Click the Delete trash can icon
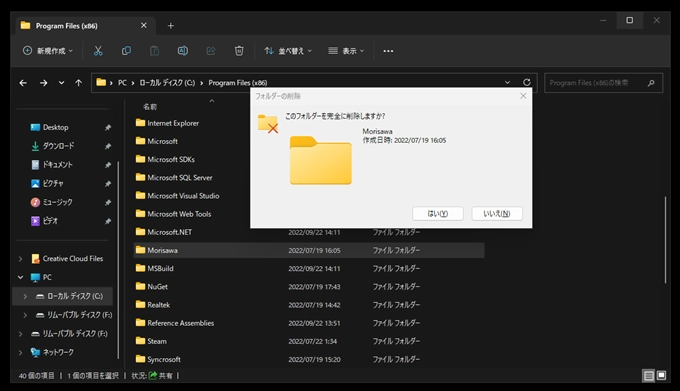Viewport: 680px width, 391px height. pos(239,51)
